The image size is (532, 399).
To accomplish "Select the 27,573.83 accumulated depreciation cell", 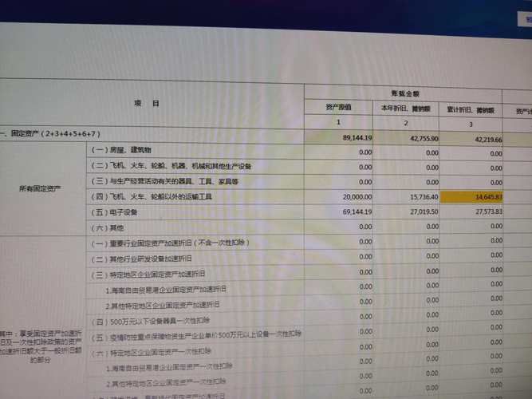I will [471, 212].
